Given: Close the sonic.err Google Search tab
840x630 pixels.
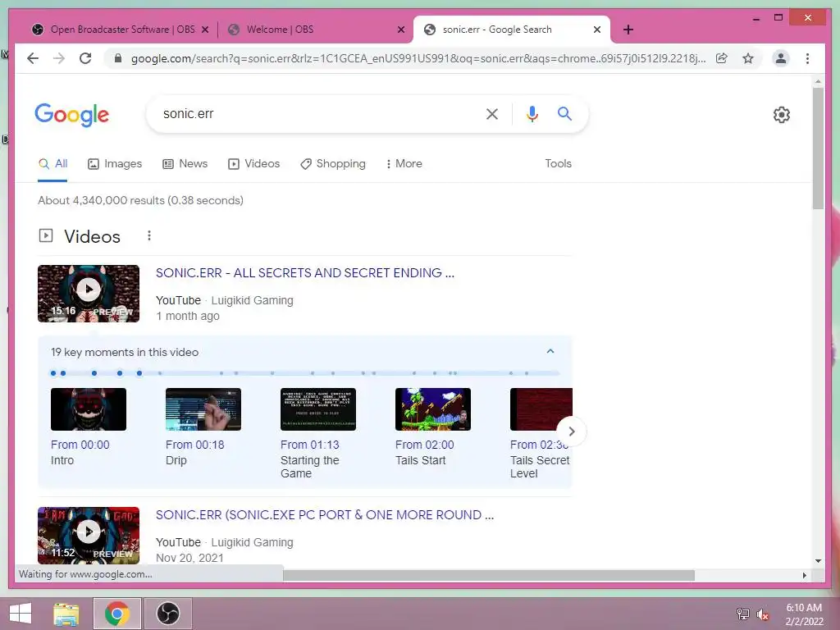Looking at the screenshot, I should (597, 30).
